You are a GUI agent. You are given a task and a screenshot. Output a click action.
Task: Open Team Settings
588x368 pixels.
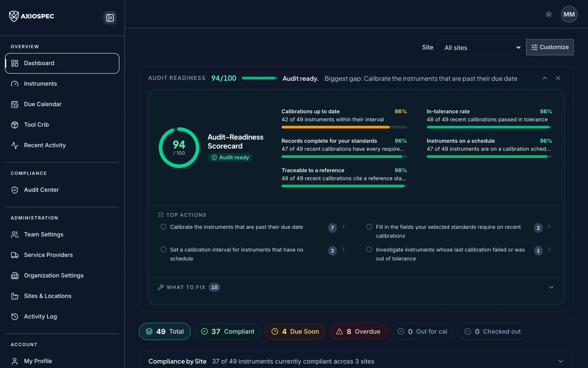click(62, 234)
